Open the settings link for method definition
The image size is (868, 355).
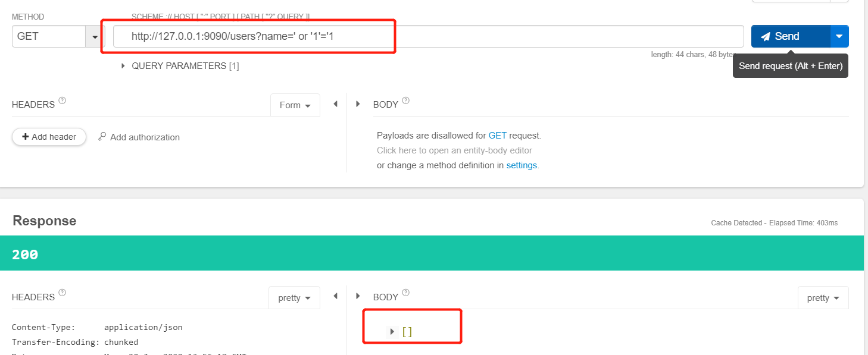tap(522, 165)
